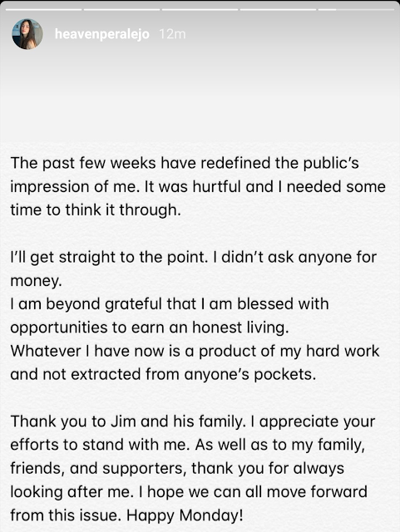The image size is (400, 532).
Task: Tap the 12m story timestamp
Action: (x=172, y=34)
